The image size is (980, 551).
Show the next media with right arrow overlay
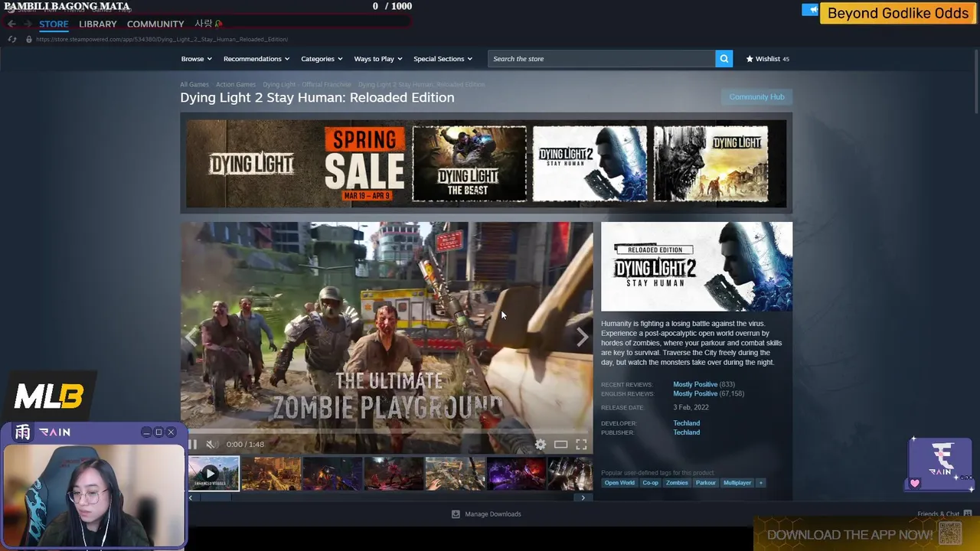tap(583, 337)
